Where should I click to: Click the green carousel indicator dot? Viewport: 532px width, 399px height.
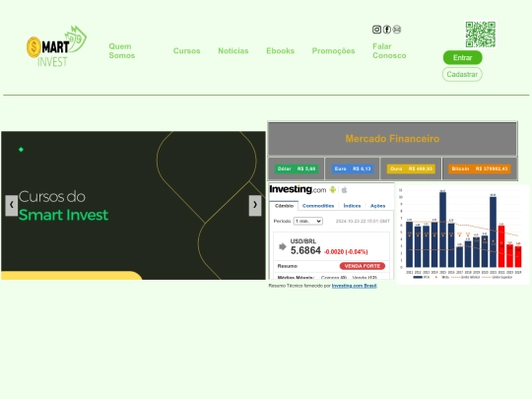pos(21,150)
